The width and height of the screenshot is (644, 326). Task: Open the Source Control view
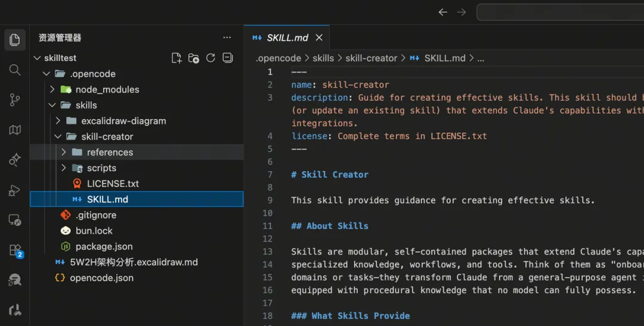click(x=15, y=100)
